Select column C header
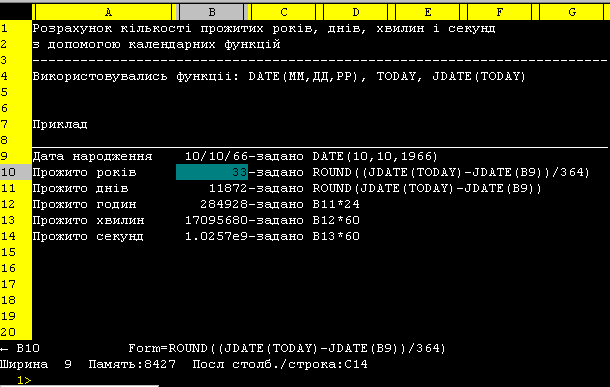 (x=284, y=12)
